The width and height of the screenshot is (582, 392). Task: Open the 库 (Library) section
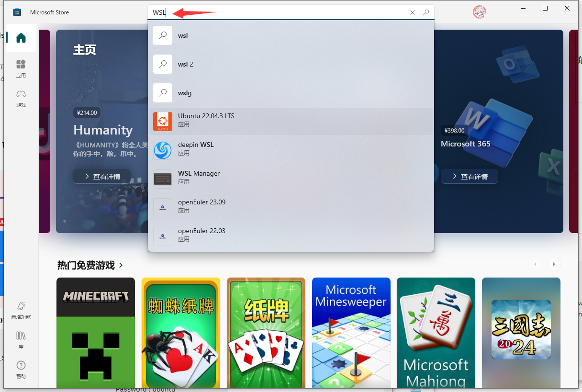pyautogui.click(x=21, y=340)
